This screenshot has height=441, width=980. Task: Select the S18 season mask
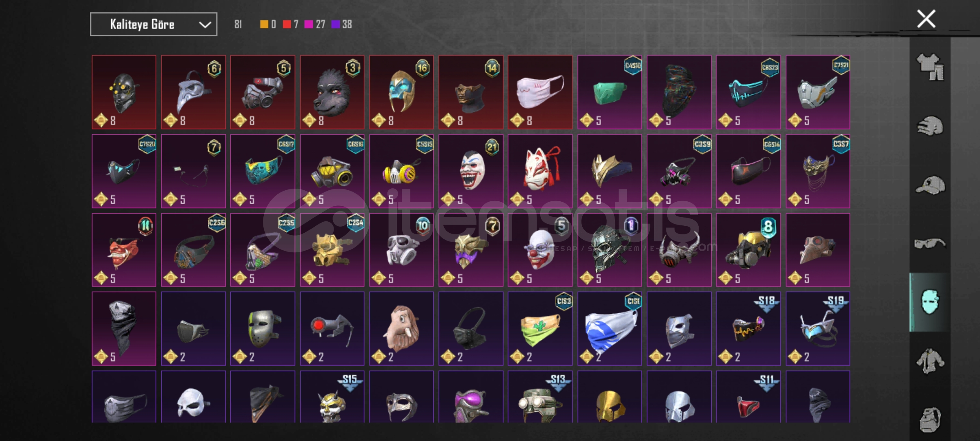[748, 329]
